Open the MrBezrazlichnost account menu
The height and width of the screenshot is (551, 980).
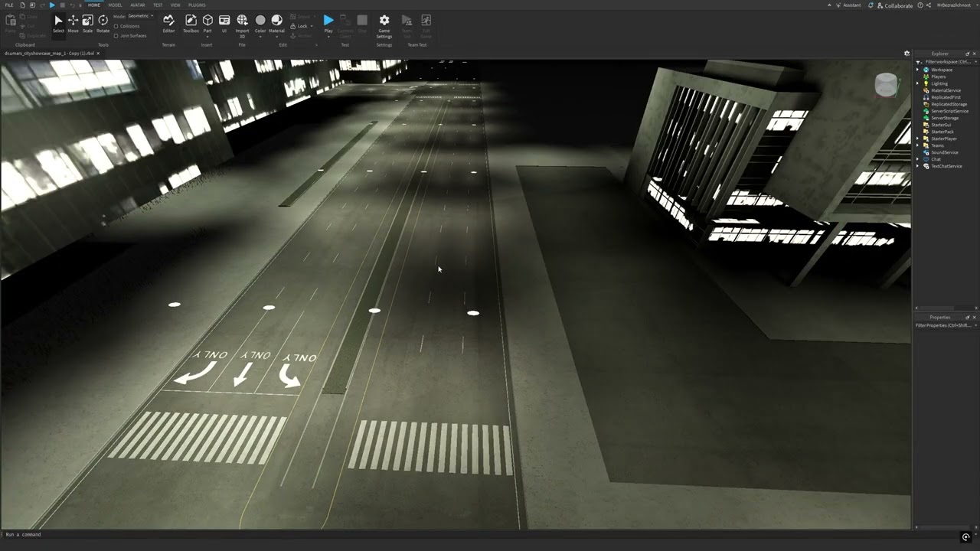click(953, 5)
